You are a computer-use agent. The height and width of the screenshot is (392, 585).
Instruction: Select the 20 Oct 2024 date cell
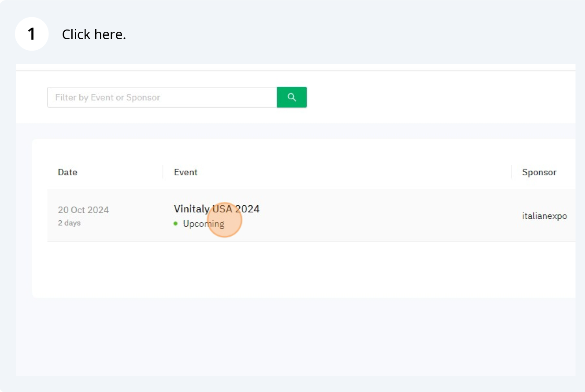83,210
